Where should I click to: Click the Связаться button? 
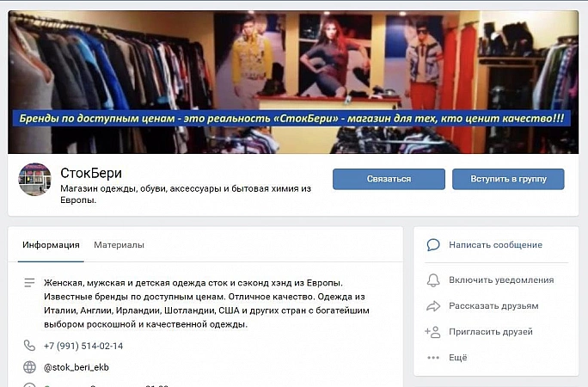389,179
